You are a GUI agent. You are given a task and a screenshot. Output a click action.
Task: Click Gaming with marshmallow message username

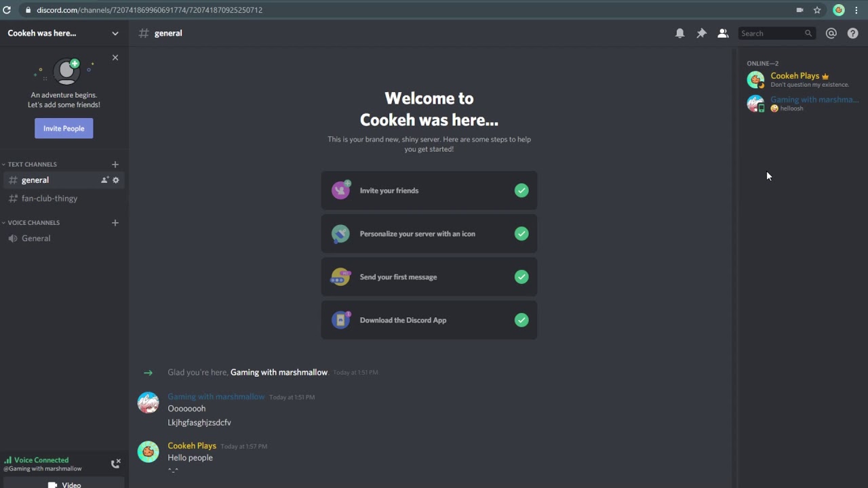click(216, 396)
